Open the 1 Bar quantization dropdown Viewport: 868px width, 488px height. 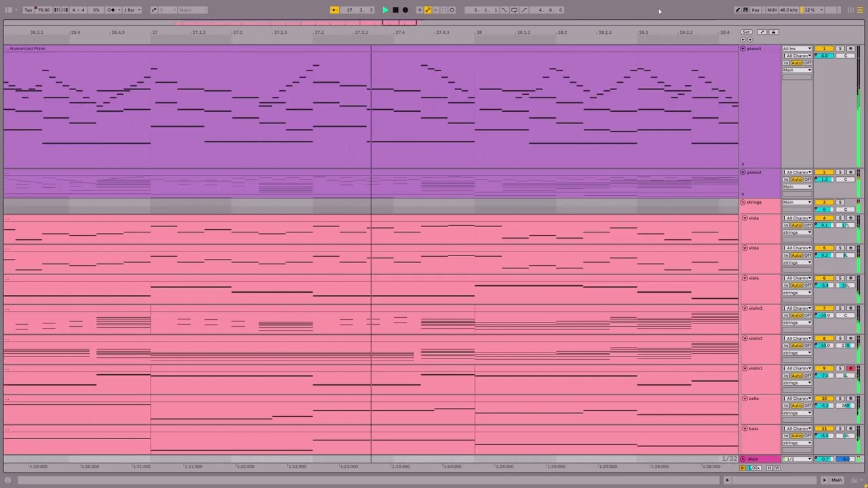131,9
